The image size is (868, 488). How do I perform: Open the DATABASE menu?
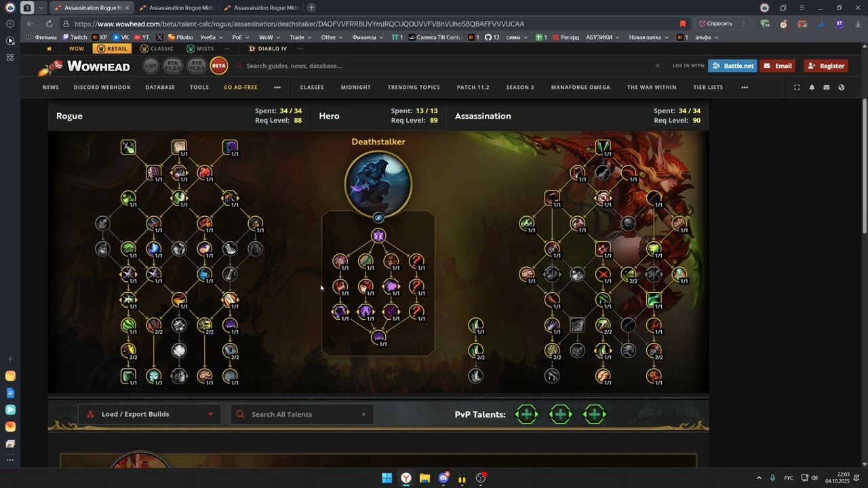pos(160,87)
